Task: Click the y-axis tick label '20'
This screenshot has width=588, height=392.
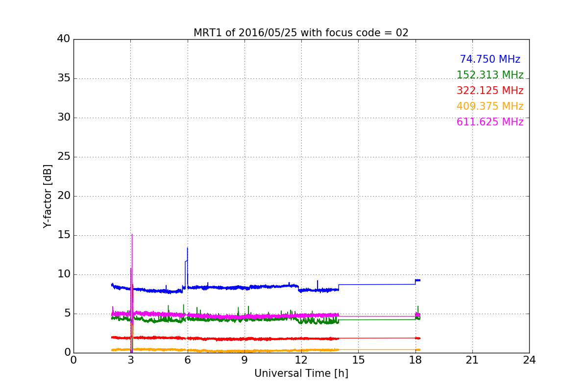Action: (x=64, y=196)
